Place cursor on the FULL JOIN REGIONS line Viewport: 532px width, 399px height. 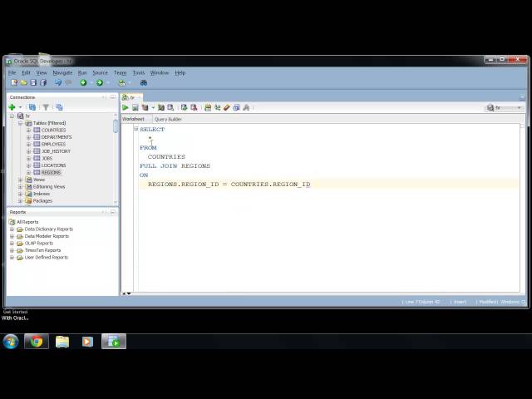[x=175, y=166]
